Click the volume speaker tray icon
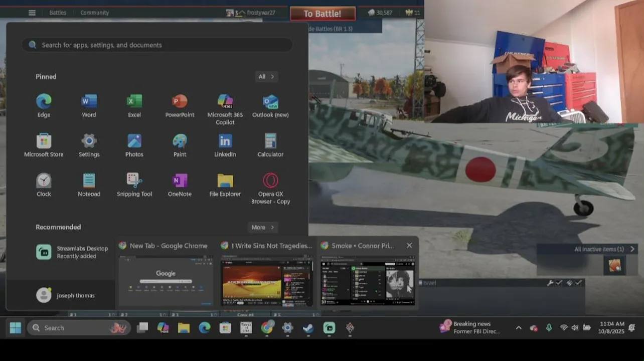Image resolution: width=644 pixels, height=361 pixels. [x=575, y=328]
